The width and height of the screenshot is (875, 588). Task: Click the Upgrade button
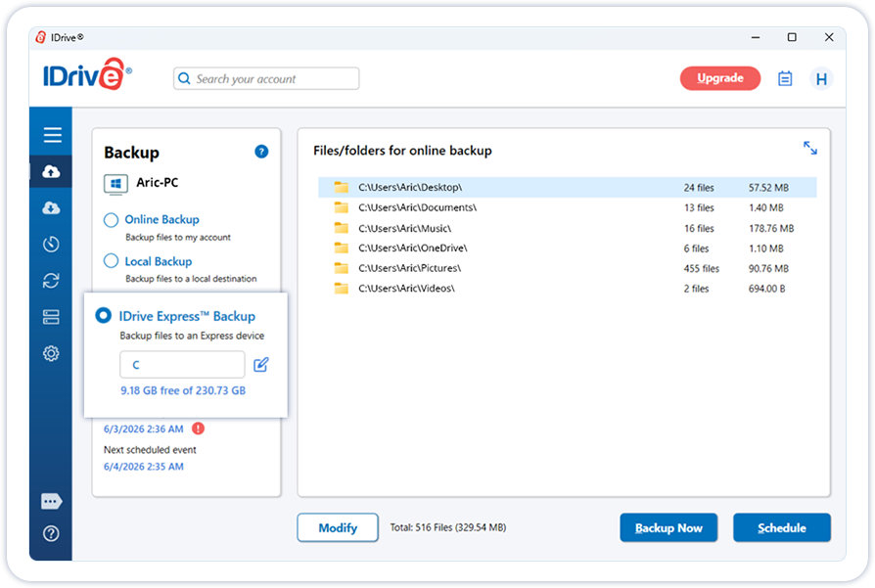pos(719,78)
